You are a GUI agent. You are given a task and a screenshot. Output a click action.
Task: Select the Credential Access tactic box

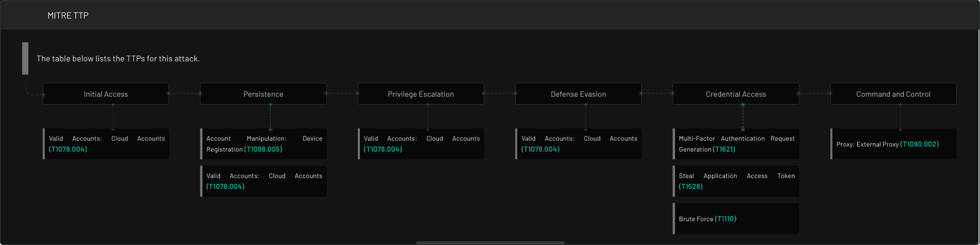pyautogui.click(x=736, y=94)
